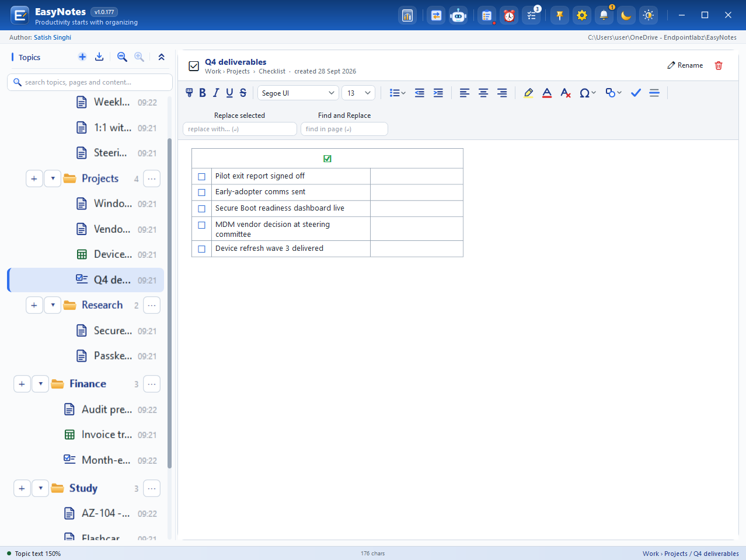Click the import download icon beside Topics
The height and width of the screenshot is (560, 746).
pos(99,57)
